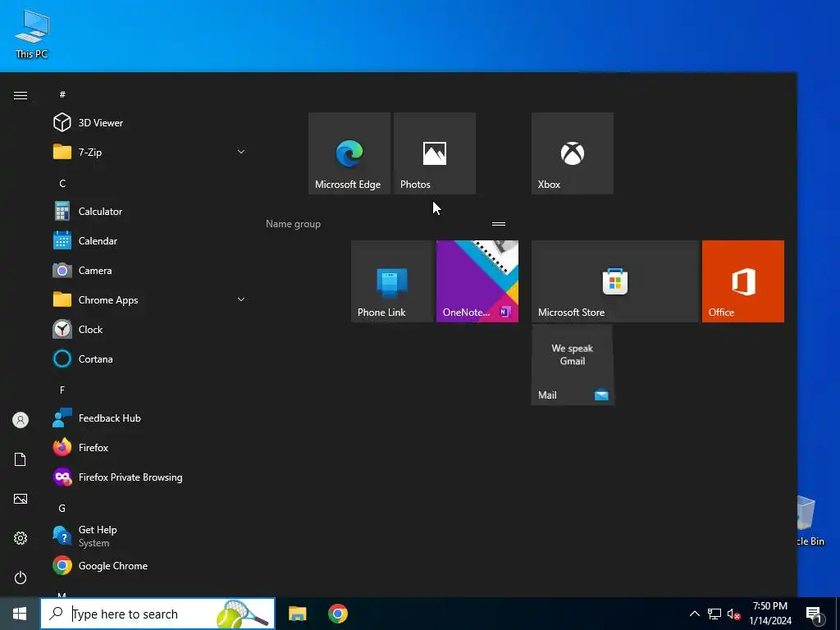The height and width of the screenshot is (630, 840).
Task: Open the OneNote tile
Action: [477, 281]
